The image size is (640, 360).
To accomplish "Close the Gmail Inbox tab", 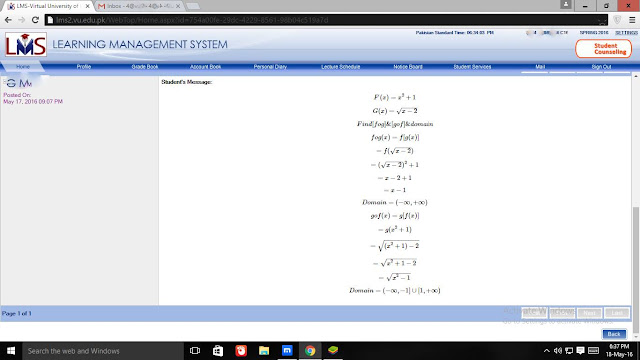I will 178,6.
